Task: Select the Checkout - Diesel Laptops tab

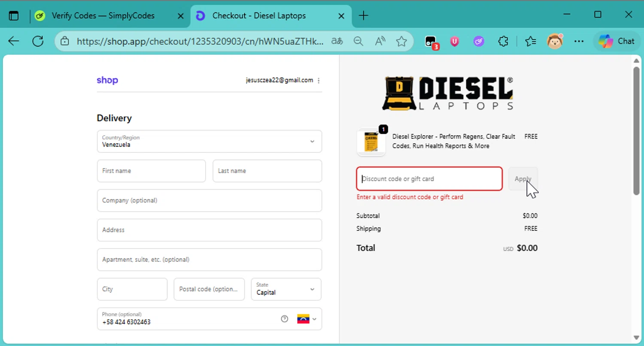Action: click(259, 16)
